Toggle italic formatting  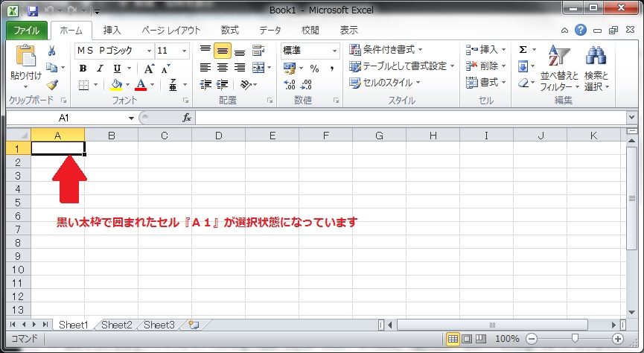[100, 69]
